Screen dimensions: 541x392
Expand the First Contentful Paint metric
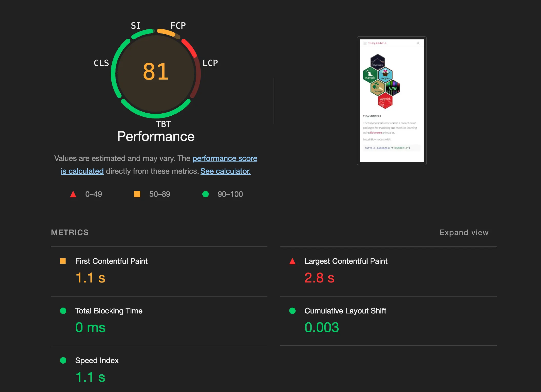coord(159,272)
